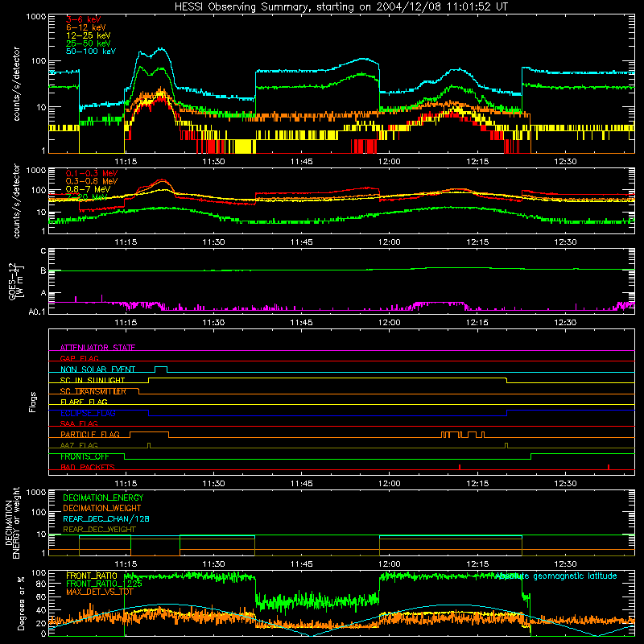Click the NON_SOLAR_EVENT flag label
Image resolution: width=644 pixels, height=644 pixels.
[x=97, y=369]
